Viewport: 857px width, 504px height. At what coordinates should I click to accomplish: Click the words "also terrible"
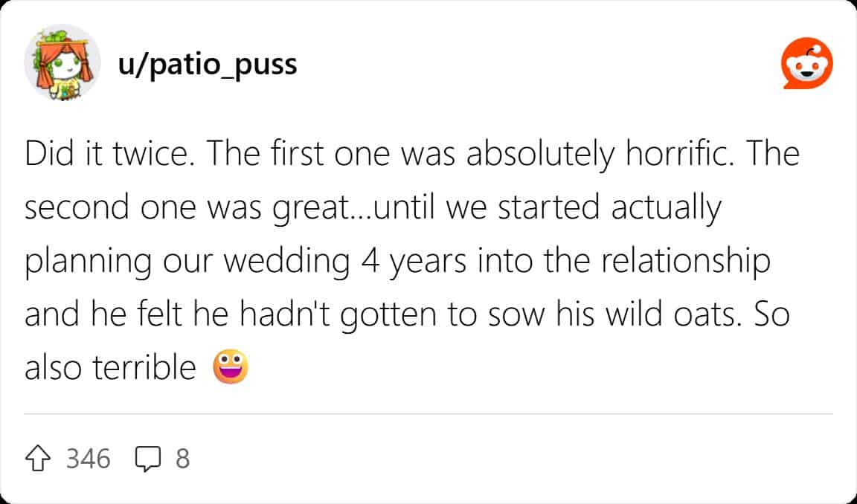click(x=110, y=368)
